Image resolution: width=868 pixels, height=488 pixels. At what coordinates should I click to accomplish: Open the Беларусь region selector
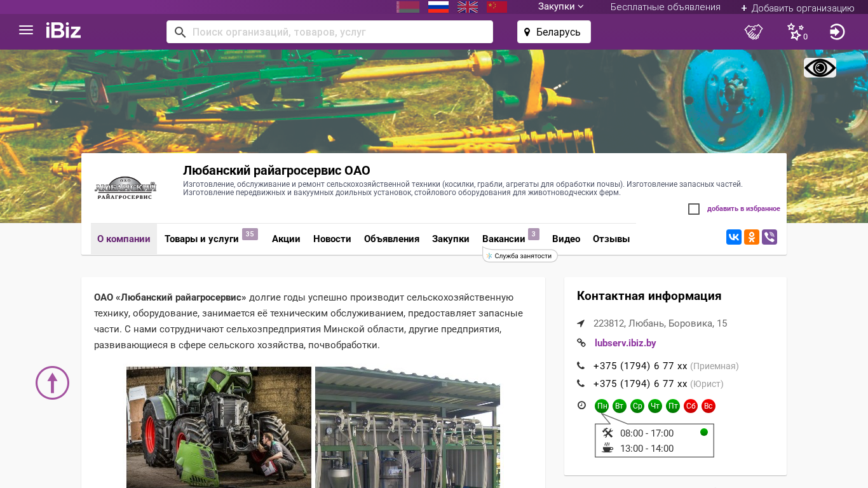[x=554, y=32]
